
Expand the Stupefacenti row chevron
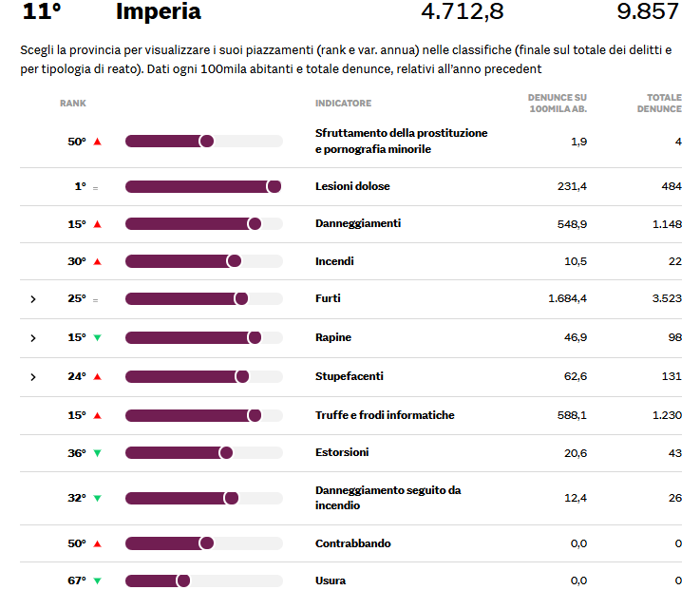click(x=33, y=377)
